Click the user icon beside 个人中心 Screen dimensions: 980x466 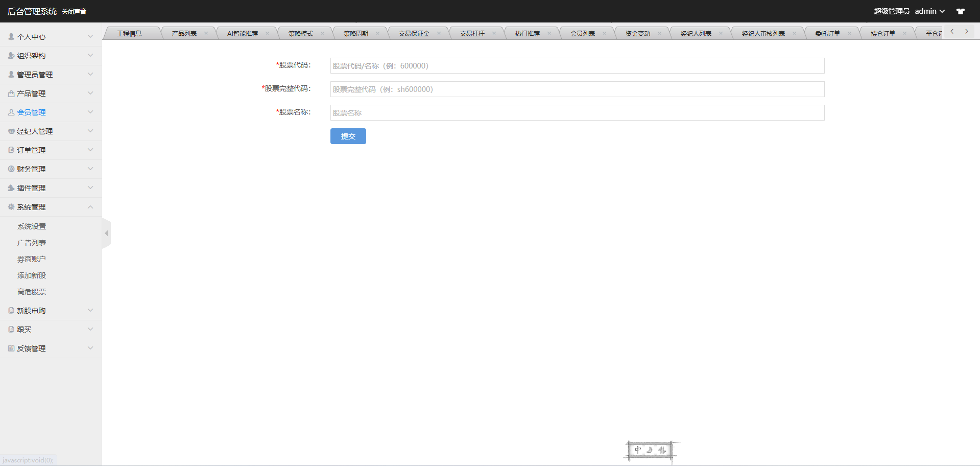[11, 37]
